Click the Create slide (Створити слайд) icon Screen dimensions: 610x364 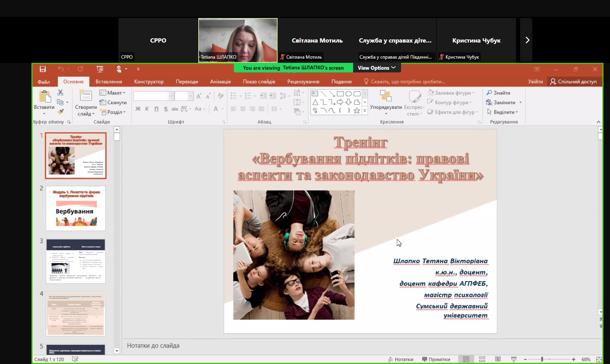pyautogui.click(x=85, y=96)
